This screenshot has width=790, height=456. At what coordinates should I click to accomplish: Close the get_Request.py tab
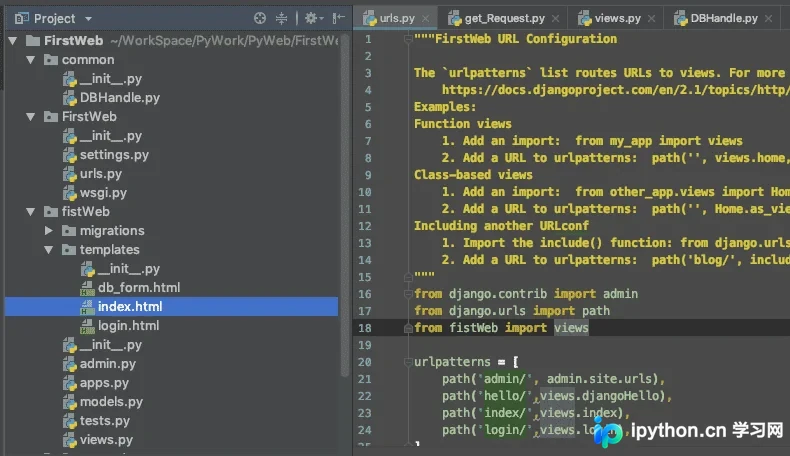pos(555,19)
